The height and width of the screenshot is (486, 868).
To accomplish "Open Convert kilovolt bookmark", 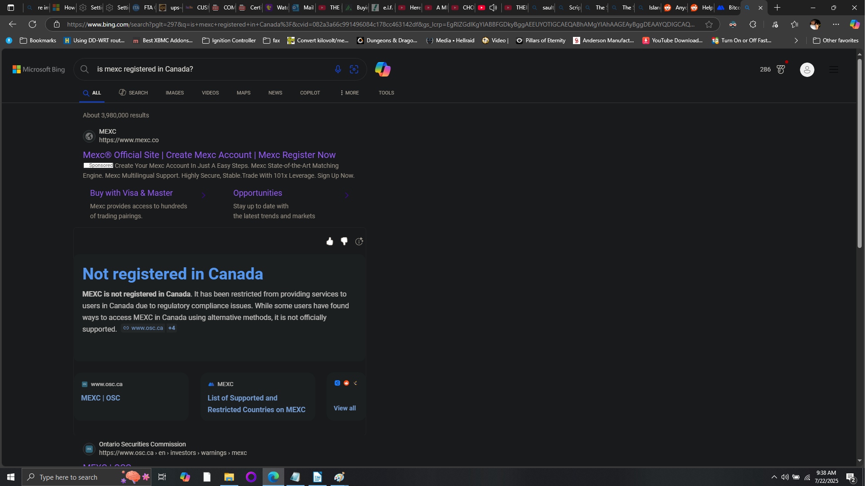I will click(318, 40).
